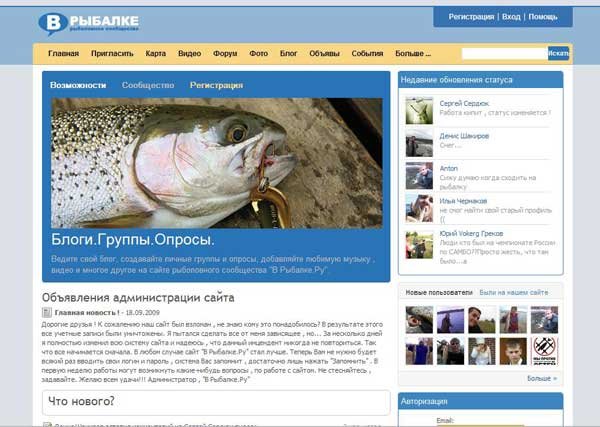Click the Вход link in the header

click(x=511, y=17)
